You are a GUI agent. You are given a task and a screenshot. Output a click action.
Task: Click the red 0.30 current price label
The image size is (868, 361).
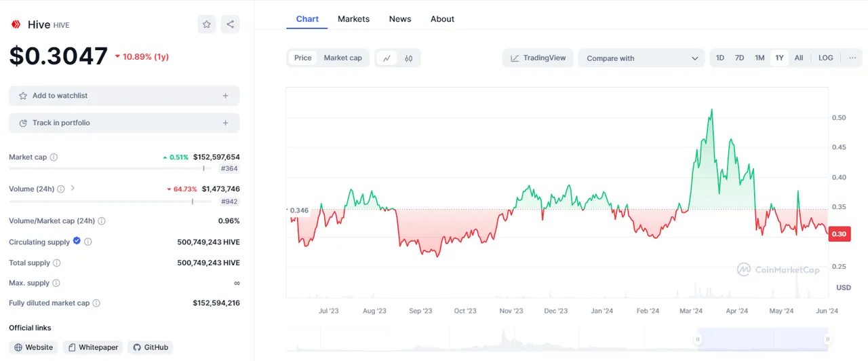[840, 234]
